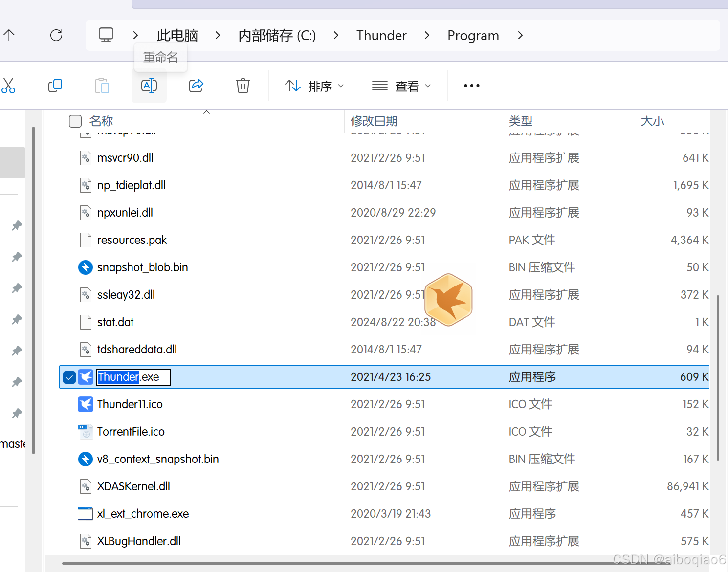Click the Thunder.exe bird icon

(86, 377)
